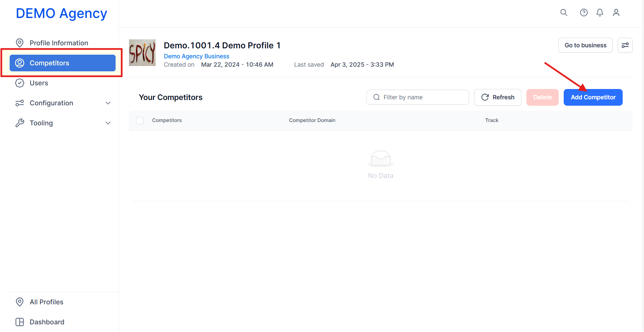Screen dimensions: 644x332
Task: Focus the Filter by name field
Action: coord(418,97)
